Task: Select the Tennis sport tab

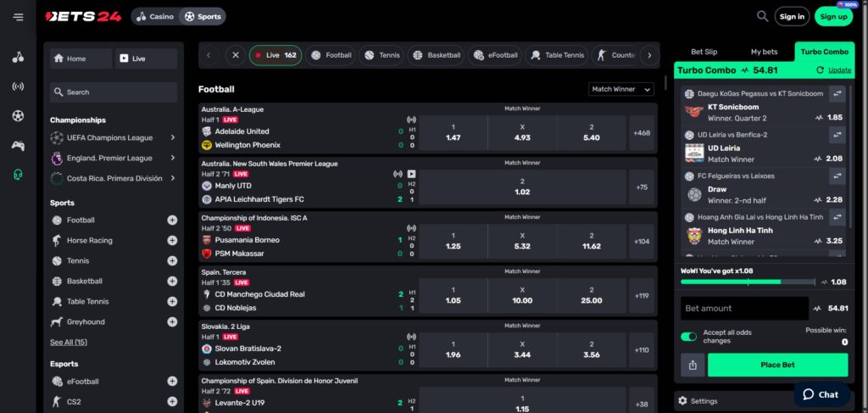Action: tap(381, 55)
